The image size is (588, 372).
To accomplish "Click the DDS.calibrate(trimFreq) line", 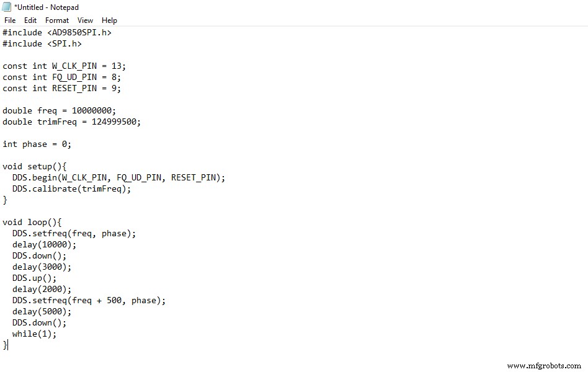I will pyautogui.click(x=72, y=188).
